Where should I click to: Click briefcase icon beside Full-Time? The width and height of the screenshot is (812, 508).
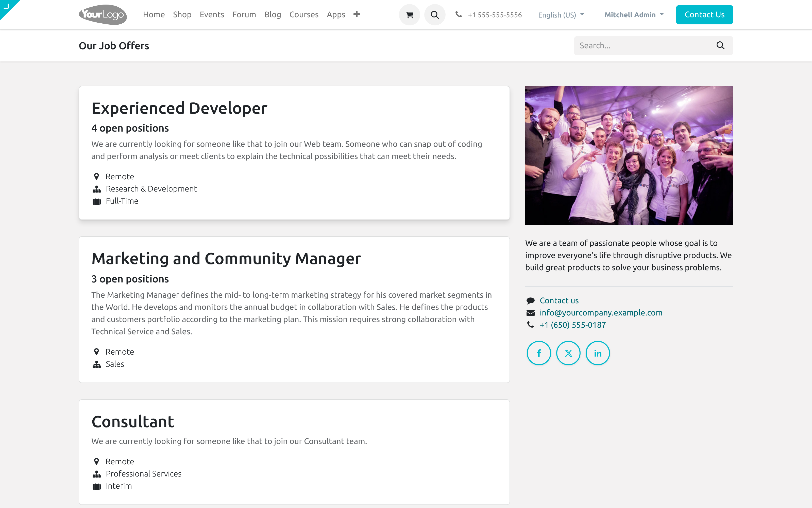tap(97, 201)
